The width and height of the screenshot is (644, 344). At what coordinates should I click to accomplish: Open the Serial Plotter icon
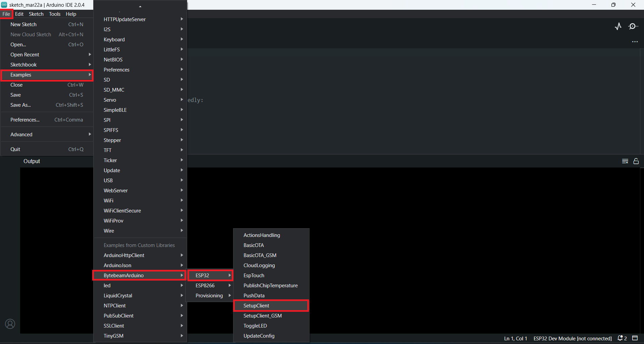(618, 26)
